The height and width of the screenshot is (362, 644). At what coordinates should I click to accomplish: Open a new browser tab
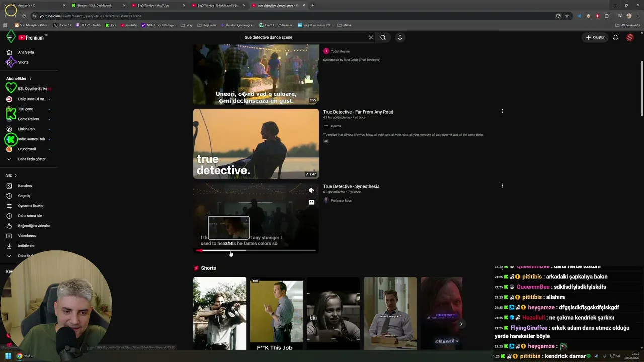click(313, 5)
